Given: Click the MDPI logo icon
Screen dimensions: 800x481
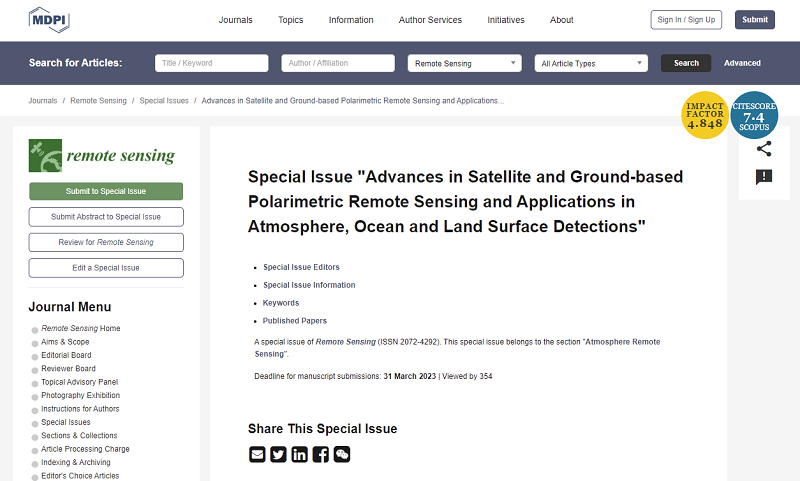Looking at the screenshot, I should tap(48, 20).
